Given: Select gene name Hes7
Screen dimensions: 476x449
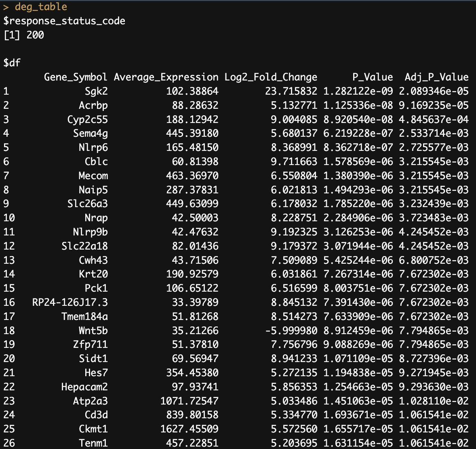Looking at the screenshot, I should [x=96, y=373].
